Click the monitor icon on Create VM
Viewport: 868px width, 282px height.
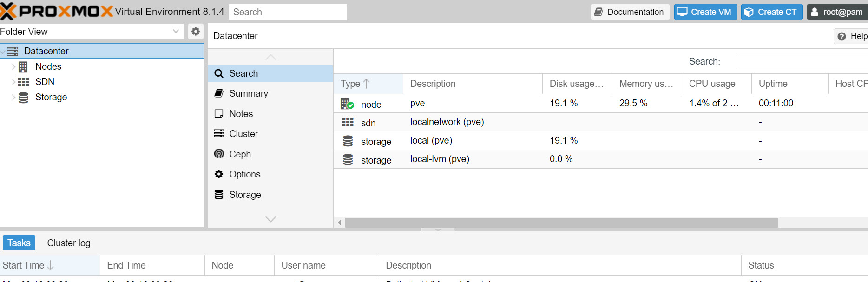682,12
